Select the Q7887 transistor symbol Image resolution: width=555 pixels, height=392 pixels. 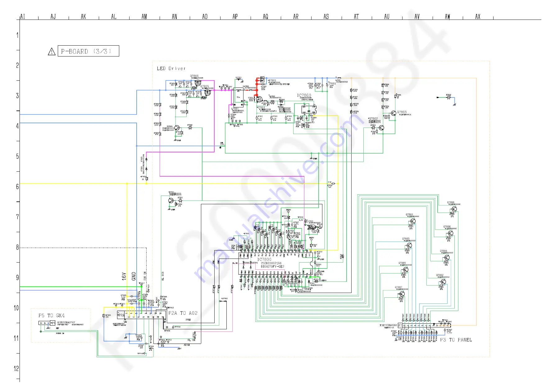pos(402,294)
